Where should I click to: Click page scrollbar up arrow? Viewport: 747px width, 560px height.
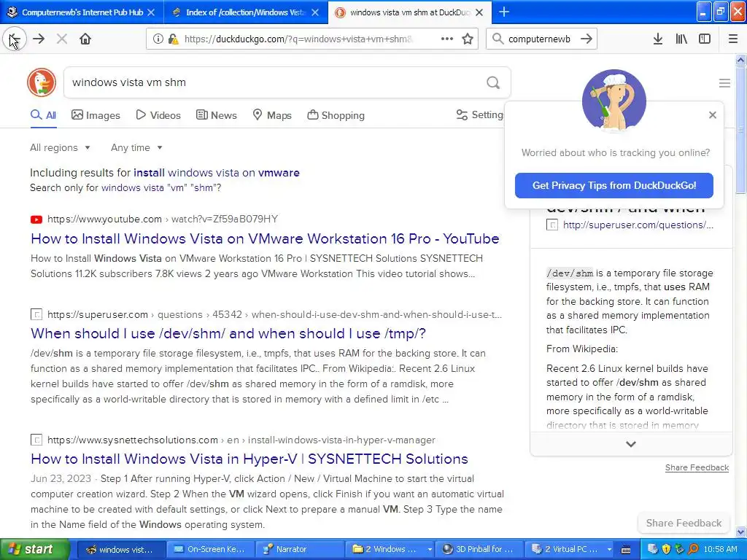(x=741, y=60)
